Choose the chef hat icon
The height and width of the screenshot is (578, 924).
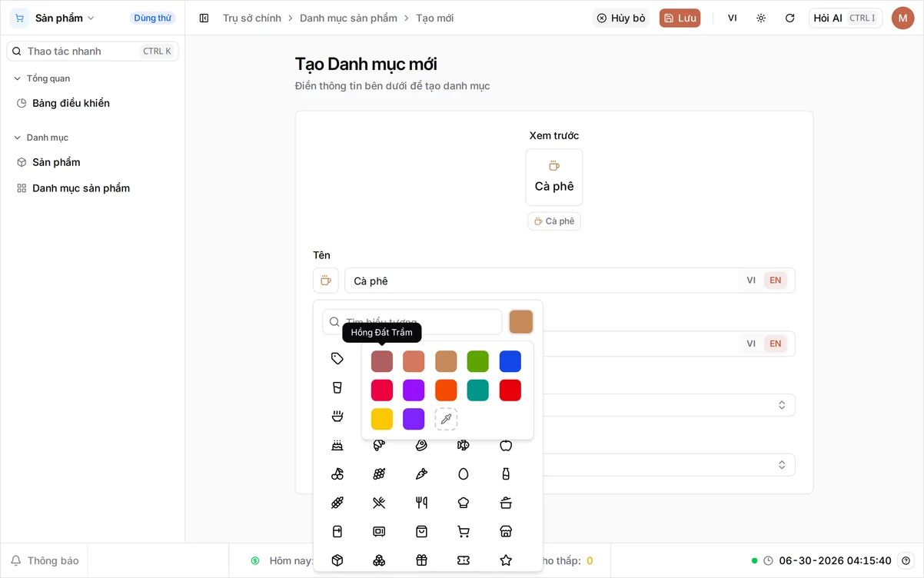tap(464, 503)
